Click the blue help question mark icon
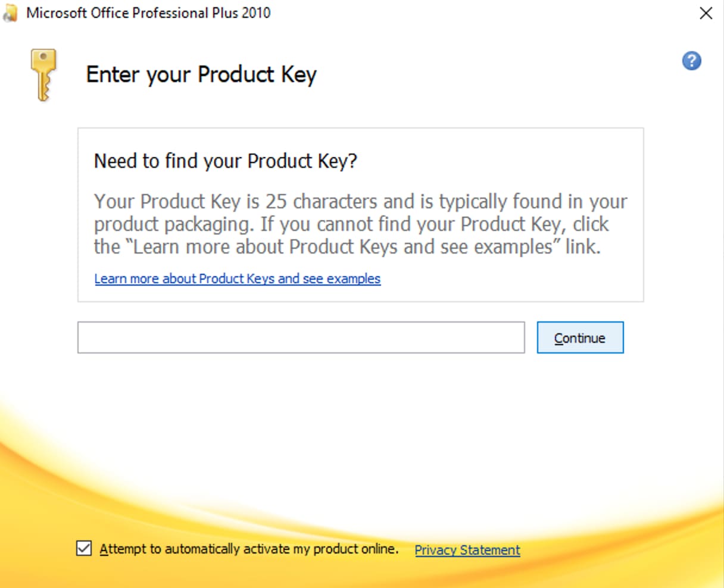The image size is (724, 588). [x=691, y=61]
